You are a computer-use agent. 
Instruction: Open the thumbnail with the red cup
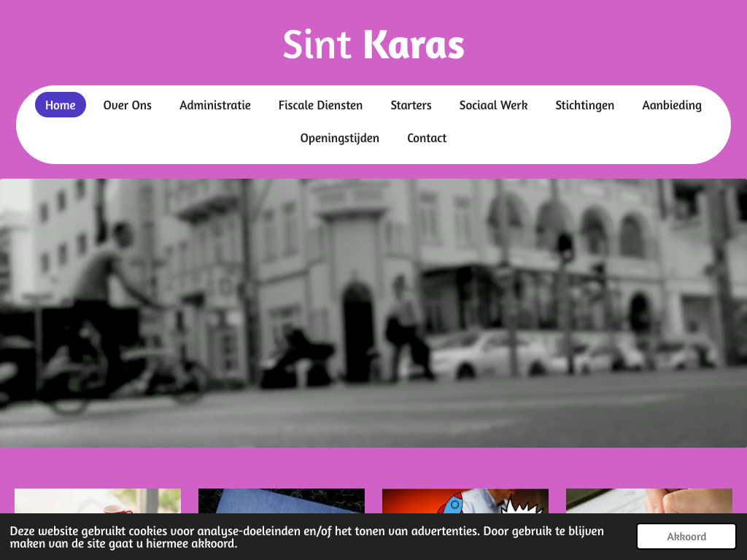[98, 501]
